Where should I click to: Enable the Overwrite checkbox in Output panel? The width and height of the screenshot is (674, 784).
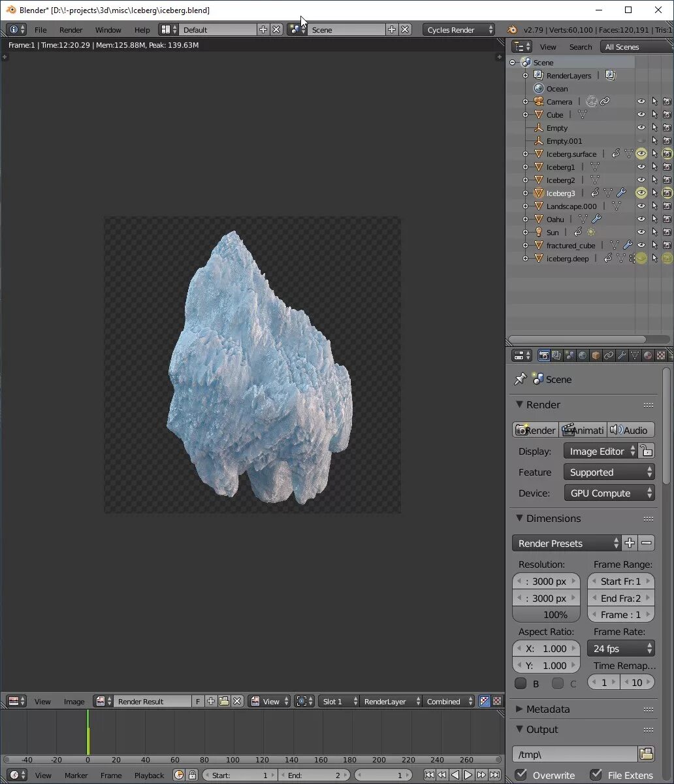521,774
